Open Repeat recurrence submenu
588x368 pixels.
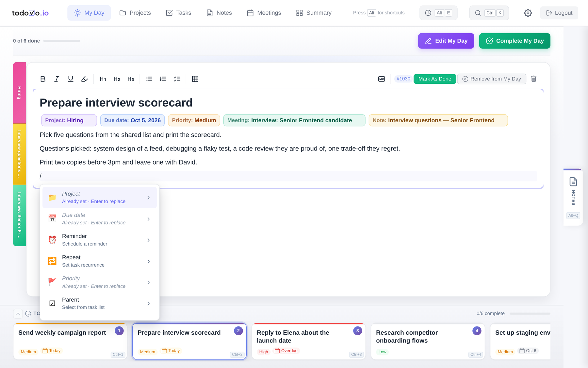pos(100,261)
